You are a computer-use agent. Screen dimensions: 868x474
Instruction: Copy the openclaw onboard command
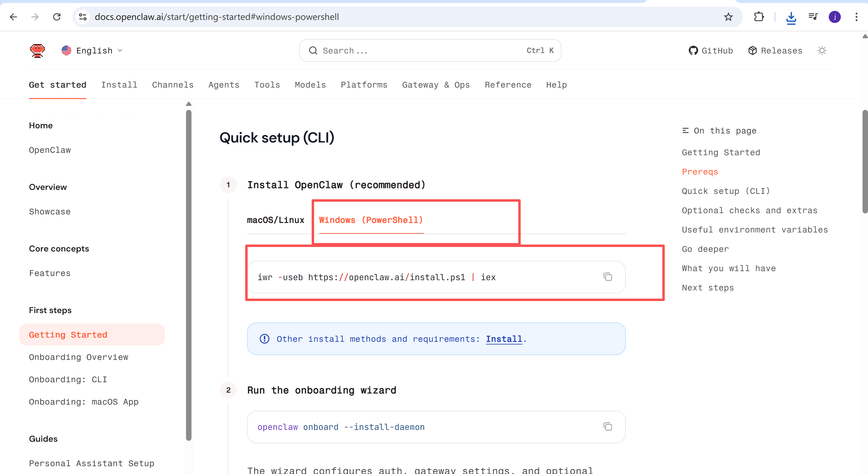(608, 427)
